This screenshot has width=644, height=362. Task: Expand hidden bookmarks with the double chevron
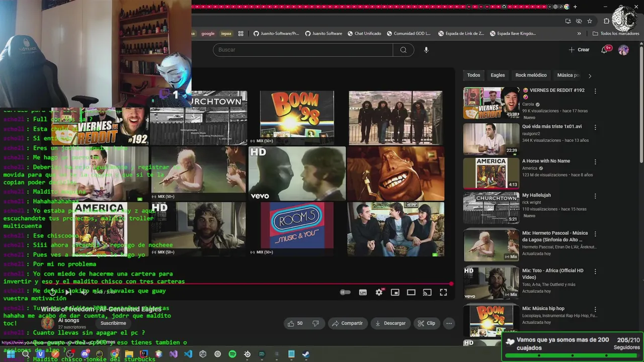(579, 34)
